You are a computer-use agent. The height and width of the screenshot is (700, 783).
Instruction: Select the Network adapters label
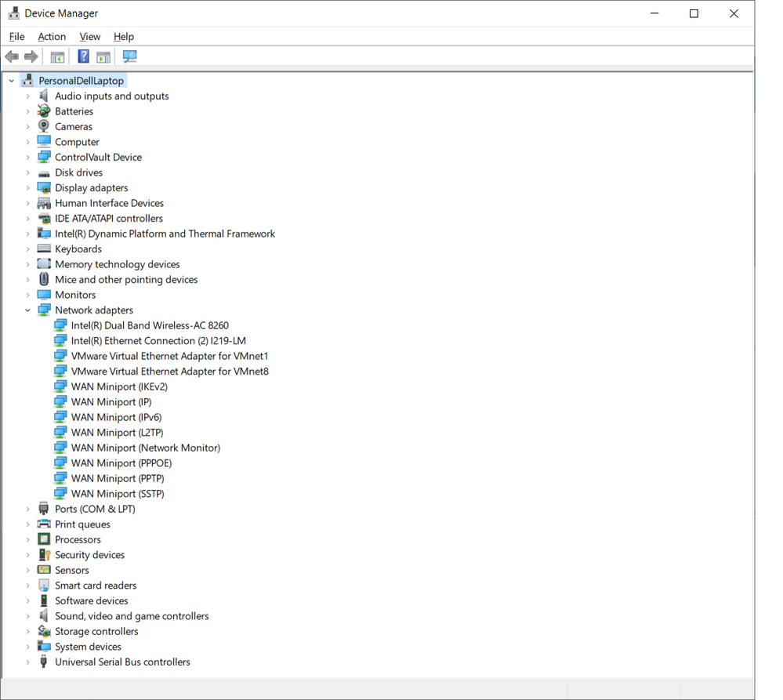point(94,310)
